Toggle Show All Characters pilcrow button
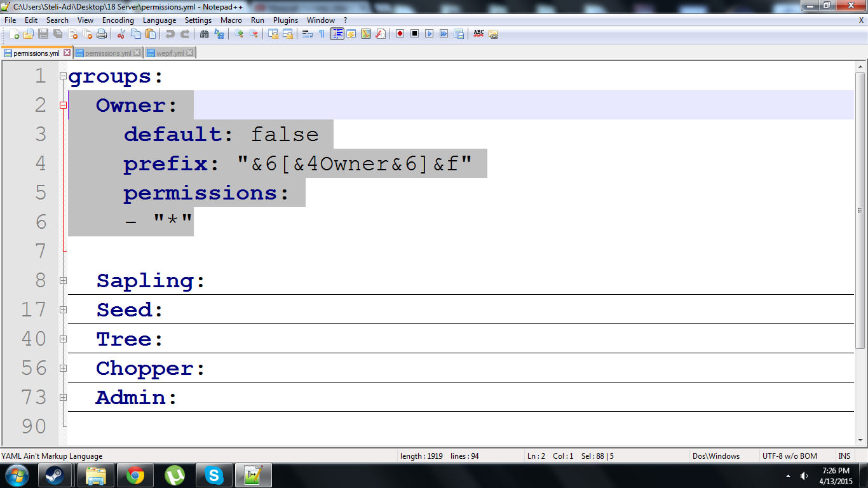This screenshot has height=488, width=868. pos(322,34)
